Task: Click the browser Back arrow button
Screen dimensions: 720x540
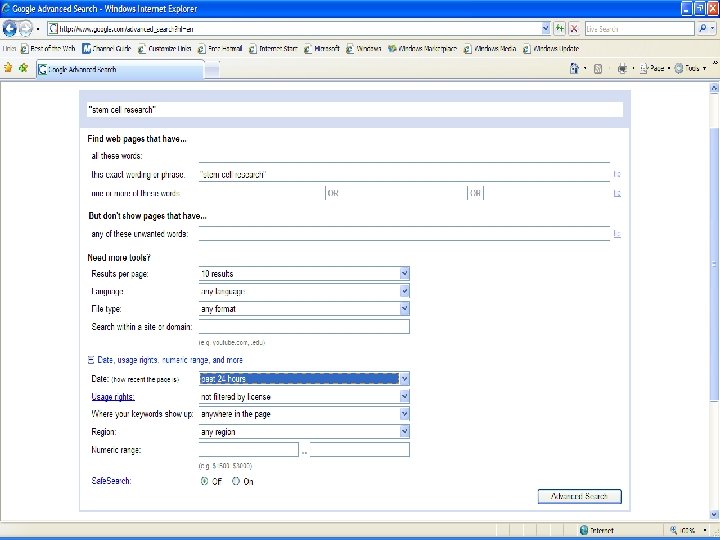Action: click(9, 29)
